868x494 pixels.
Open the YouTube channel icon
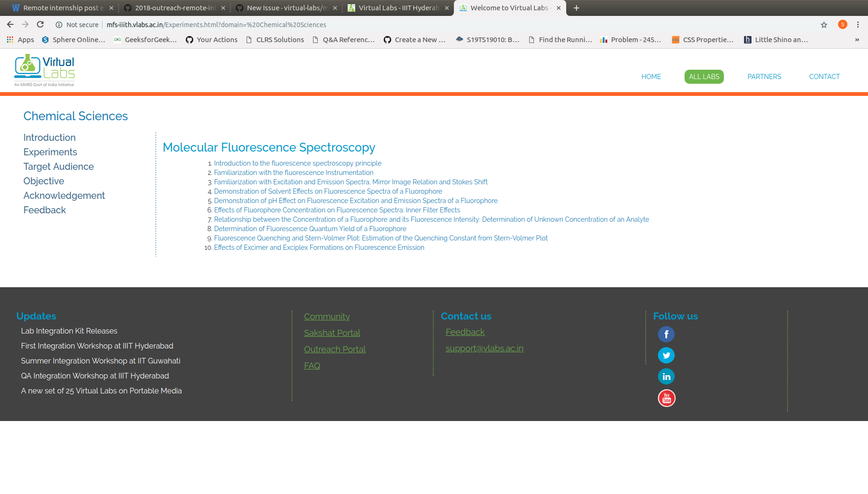tap(666, 398)
